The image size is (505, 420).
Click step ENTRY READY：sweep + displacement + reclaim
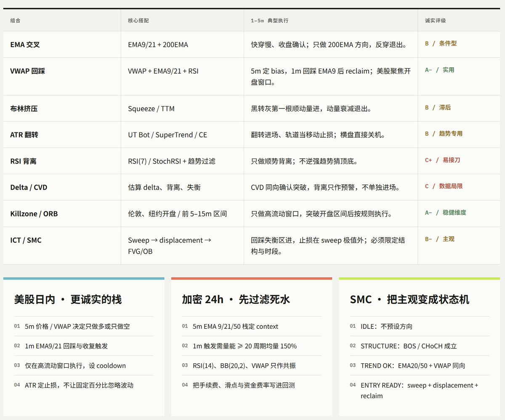419,391
